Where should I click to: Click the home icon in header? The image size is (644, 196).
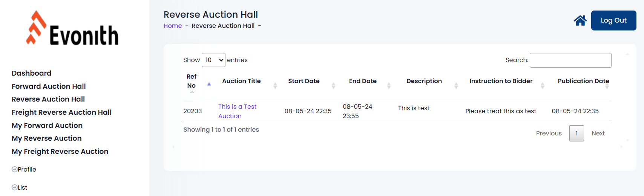(580, 20)
